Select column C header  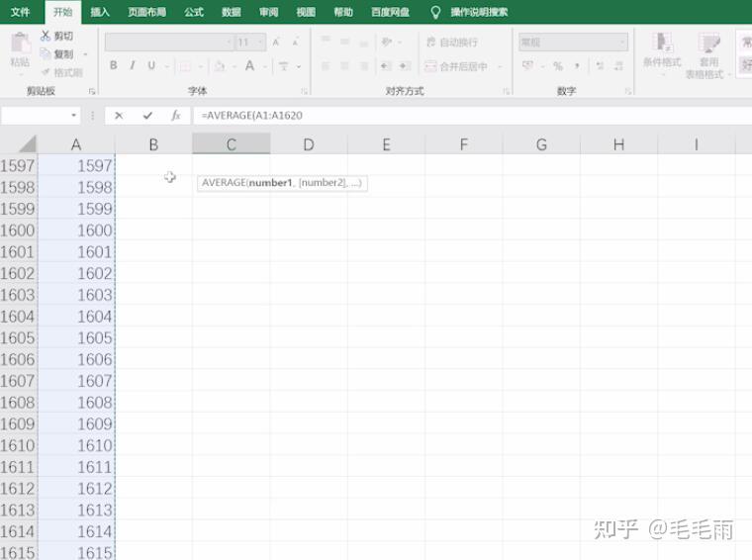click(232, 144)
